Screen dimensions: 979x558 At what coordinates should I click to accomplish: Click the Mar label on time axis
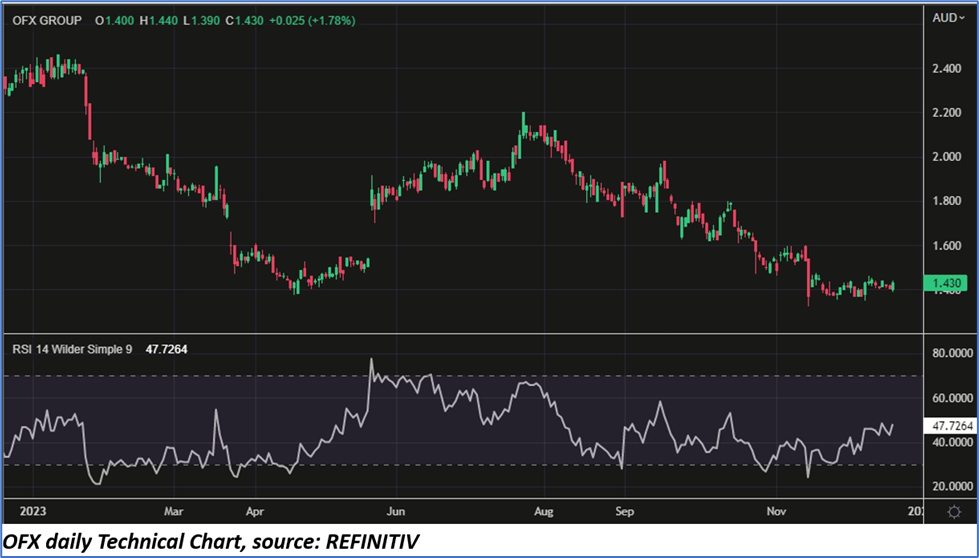click(174, 508)
